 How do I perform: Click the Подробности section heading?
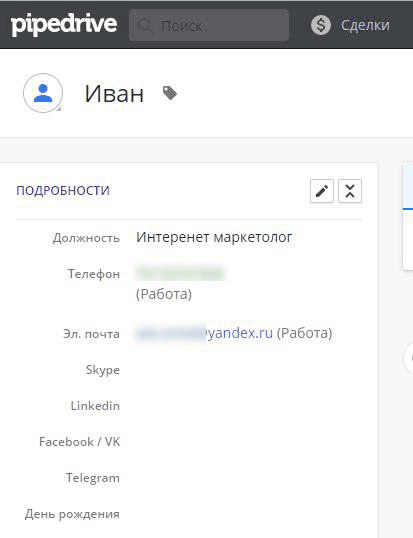(63, 190)
